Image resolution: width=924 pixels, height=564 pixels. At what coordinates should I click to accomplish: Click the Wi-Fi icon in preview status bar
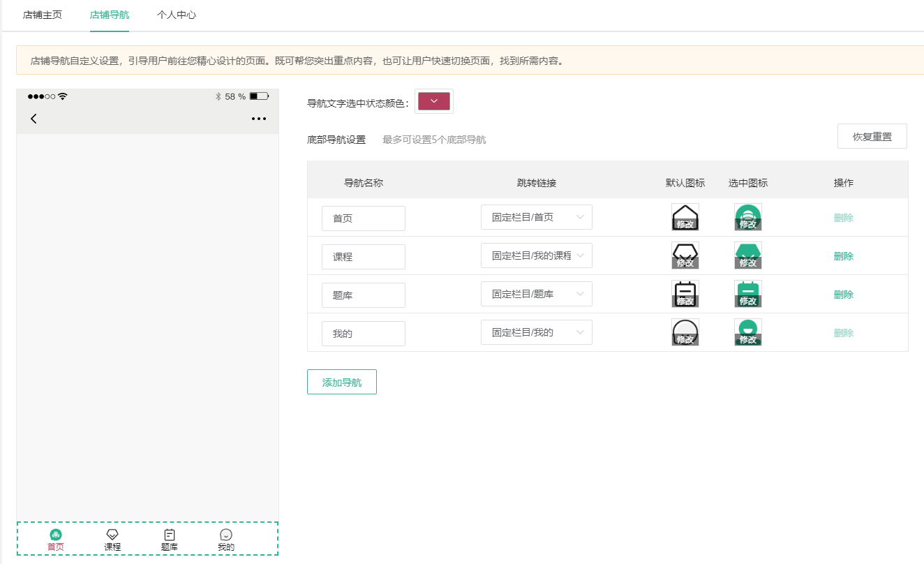(63, 96)
